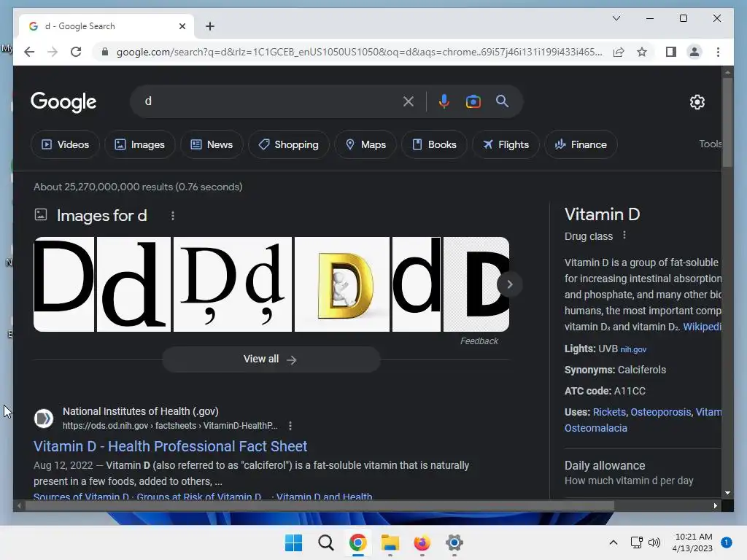Open Groups at Risk of Vitamin D sitelink
Image resolution: width=747 pixels, height=560 pixels.
click(x=198, y=496)
